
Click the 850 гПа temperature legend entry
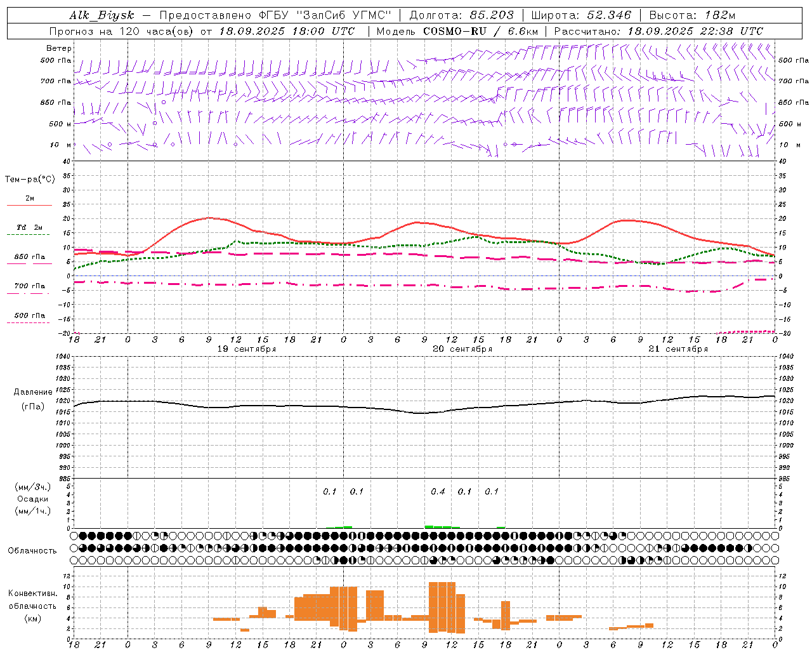[30, 257]
